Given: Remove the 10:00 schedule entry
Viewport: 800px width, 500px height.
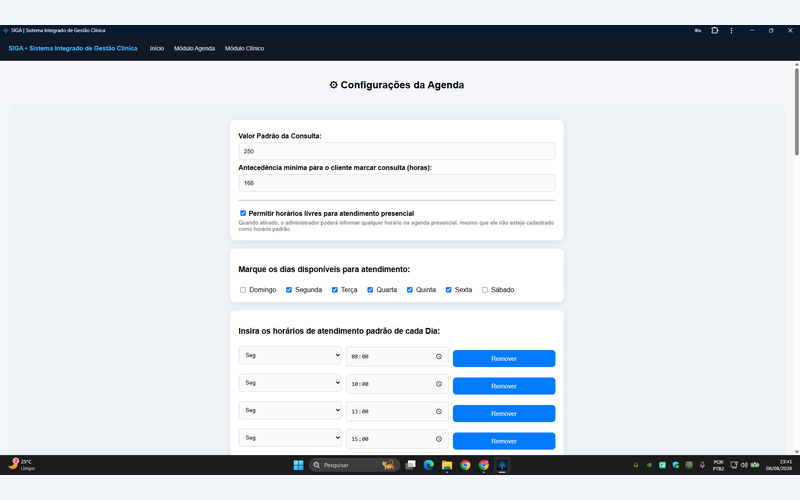Looking at the screenshot, I should tap(504, 386).
